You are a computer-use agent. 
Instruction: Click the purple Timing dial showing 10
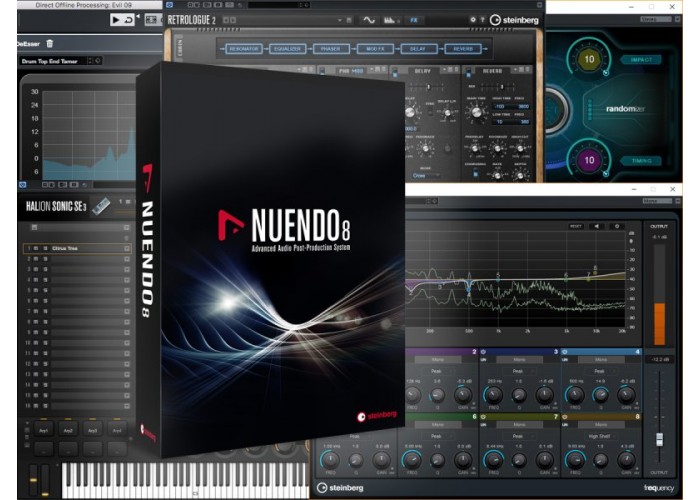589,160
